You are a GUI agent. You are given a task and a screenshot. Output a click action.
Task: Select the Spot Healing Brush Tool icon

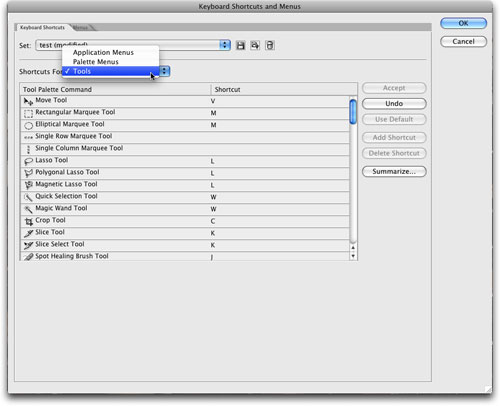click(28, 256)
